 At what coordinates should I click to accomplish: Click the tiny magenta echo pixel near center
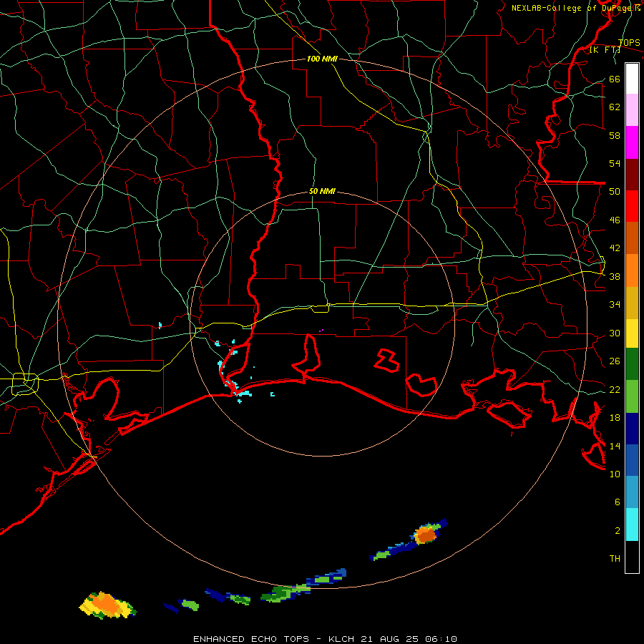[x=321, y=330]
